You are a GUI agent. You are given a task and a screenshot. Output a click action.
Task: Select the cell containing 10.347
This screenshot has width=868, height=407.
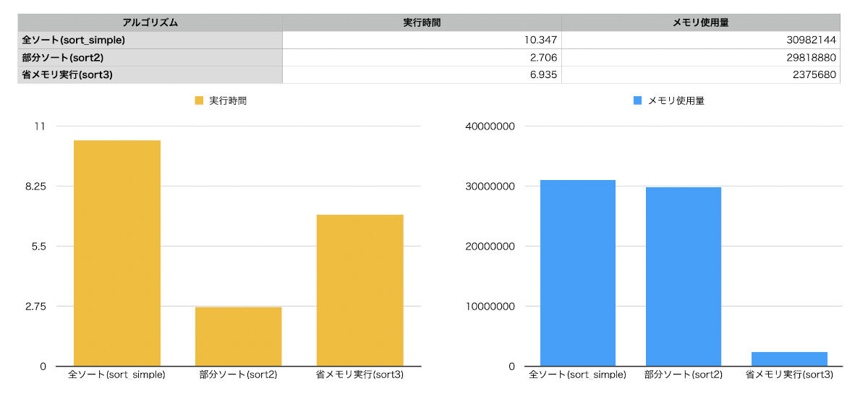(x=422, y=40)
